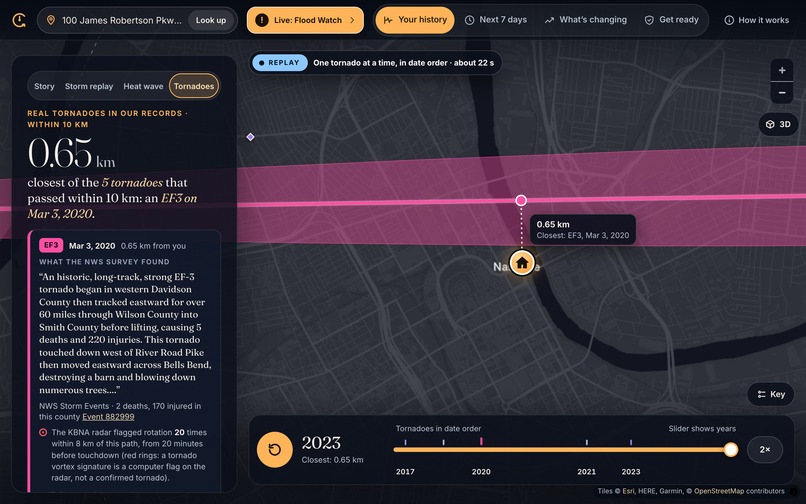Select the Storm replay tab
This screenshot has height=504, width=806.
pos(89,86)
